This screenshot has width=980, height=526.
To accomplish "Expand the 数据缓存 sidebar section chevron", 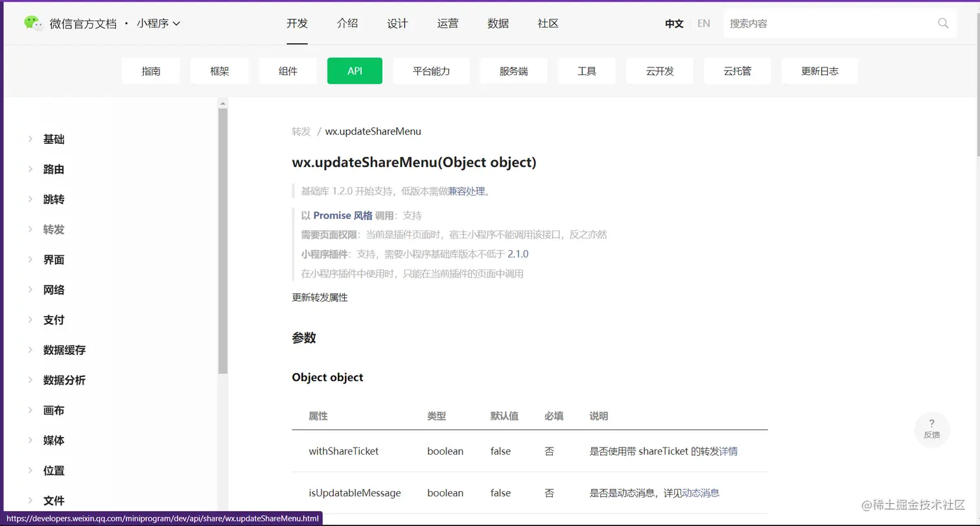I will 30,350.
